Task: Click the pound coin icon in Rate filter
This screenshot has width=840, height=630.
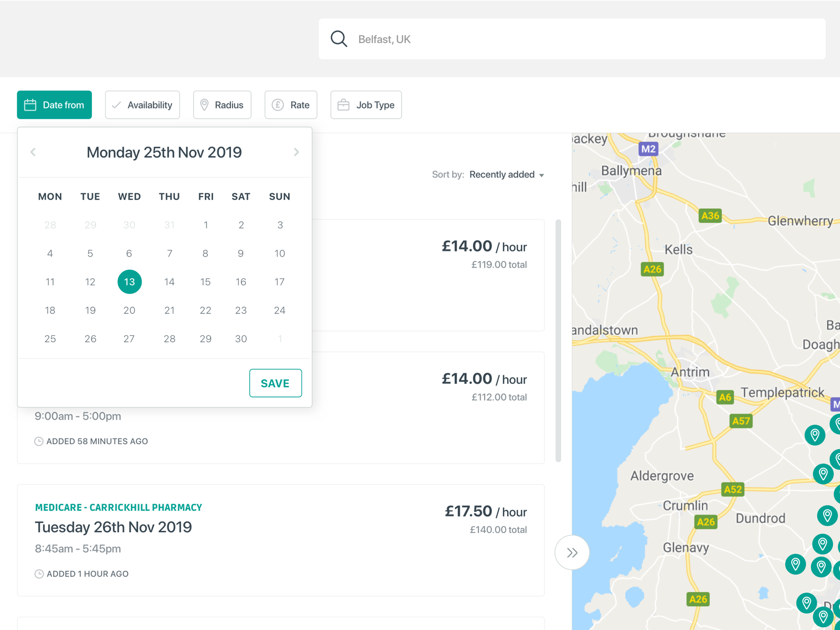Action: 278,105
